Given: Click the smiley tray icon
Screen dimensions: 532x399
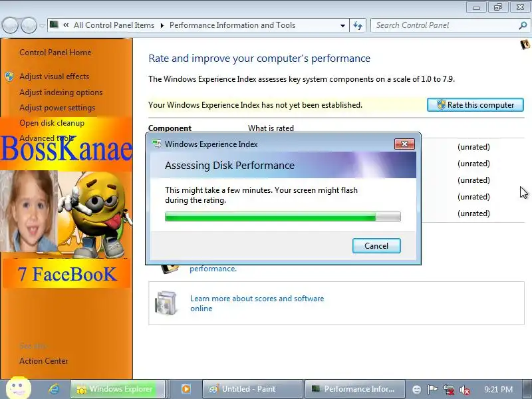Looking at the screenshot, I should tap(417, 390).
